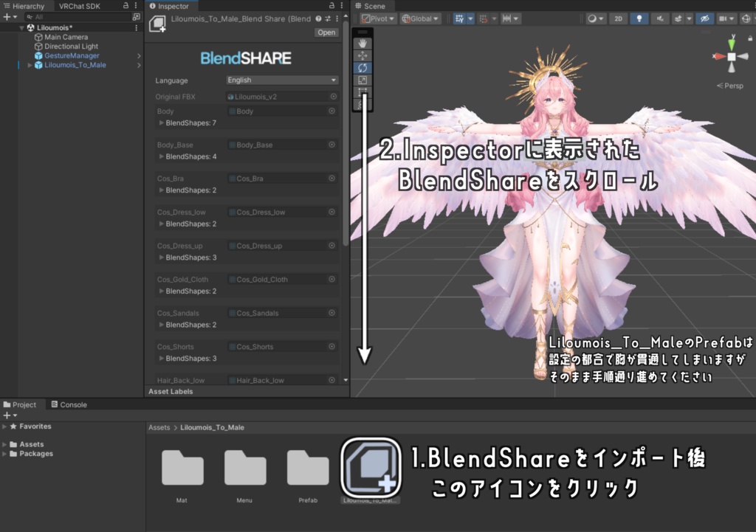The image size is (756, 532).
Task: Open the Pivot dropdown
Action: 378,18
